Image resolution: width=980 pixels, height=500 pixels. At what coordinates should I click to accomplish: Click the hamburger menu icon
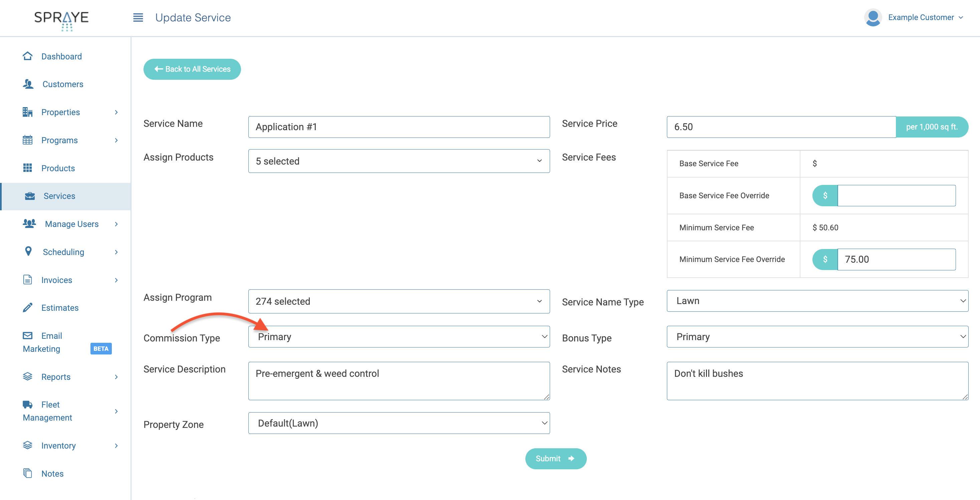coord(138,17)
